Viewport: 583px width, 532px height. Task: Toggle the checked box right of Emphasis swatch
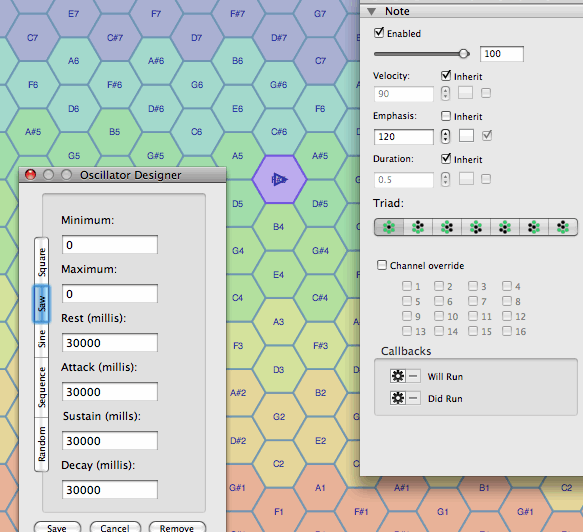[x=487, y=136]
